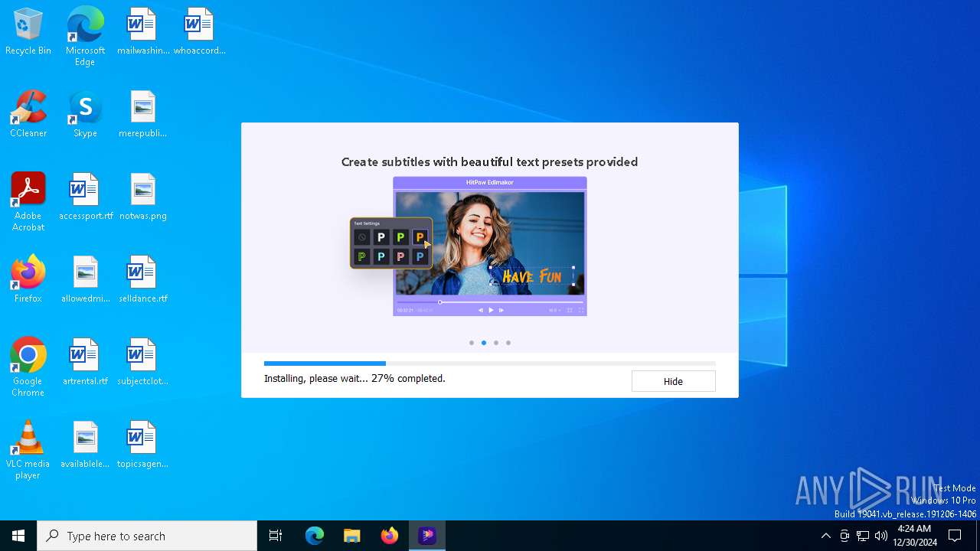Click HitPaw Edimakor installer taskbar icon
Viewport: 980px width, 551px height.
click(427, 536)
